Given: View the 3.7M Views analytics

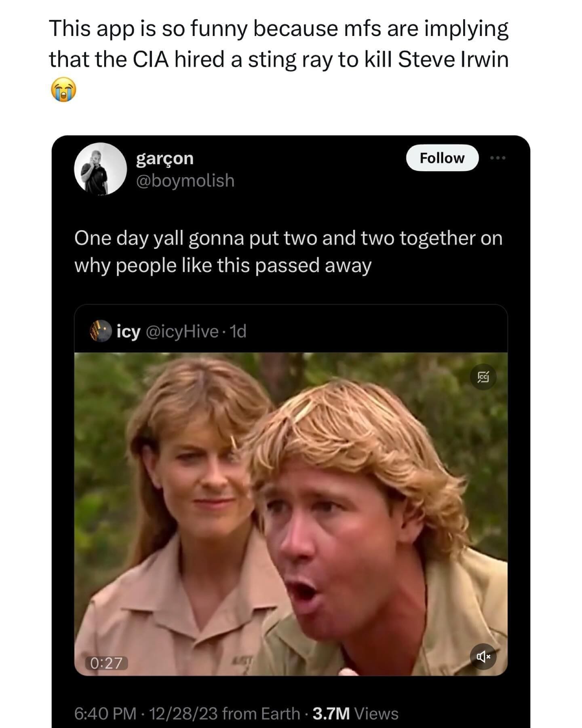Looking at the screenshot, I should (x=356, y=714).
